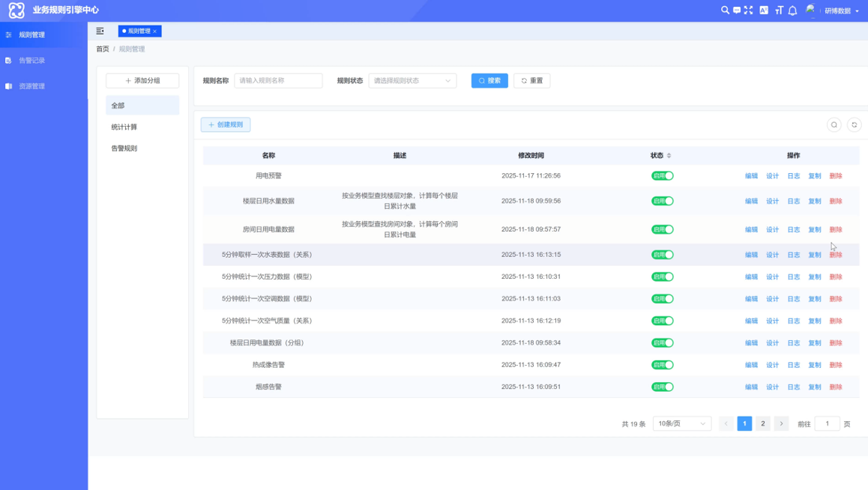Select the 统计计算 group in the list
This screenshot has width=868, height=490.
click(x=124, y=127)
